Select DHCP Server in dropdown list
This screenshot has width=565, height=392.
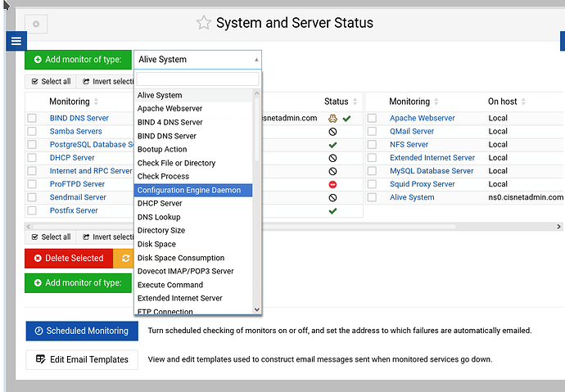[x=193, y=204]
